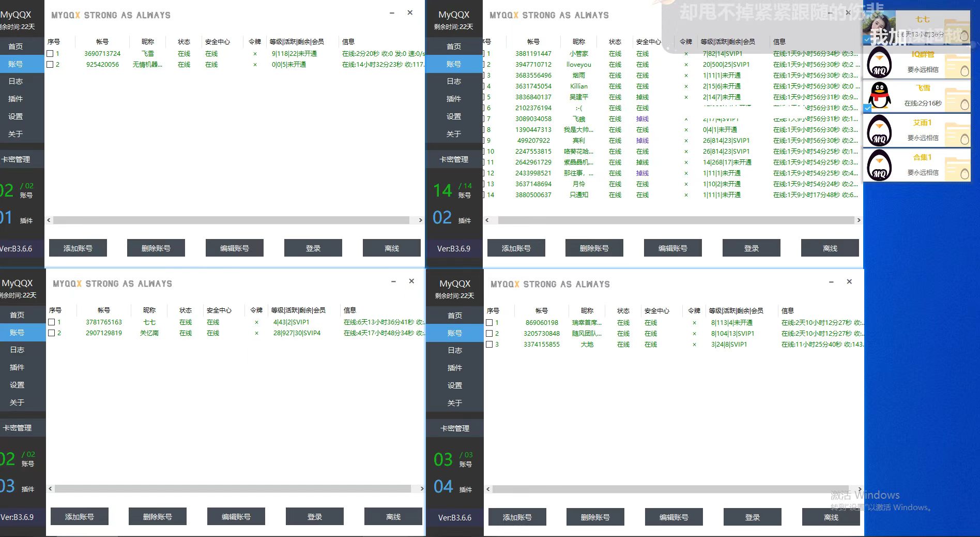
Task: Open 插件 in the 大地 window sidebar
Action: pyautogui.click(x=455, y=368)
